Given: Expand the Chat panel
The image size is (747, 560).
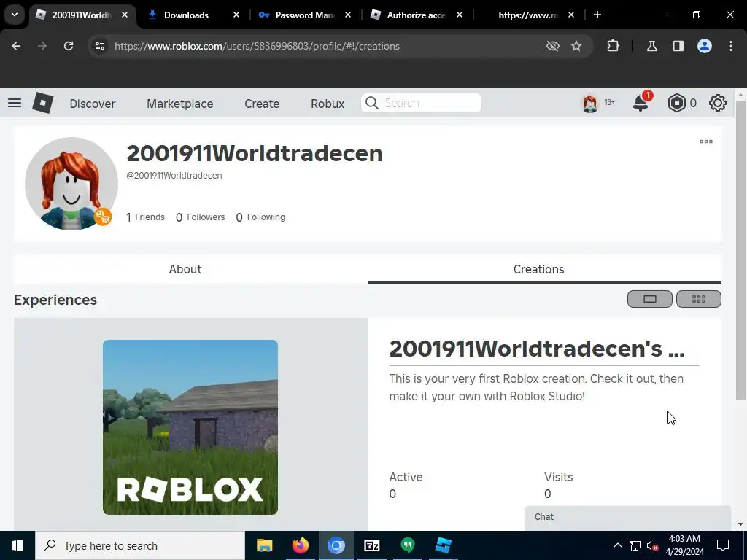Looking at the screenshot, I should tap(628, 517).
